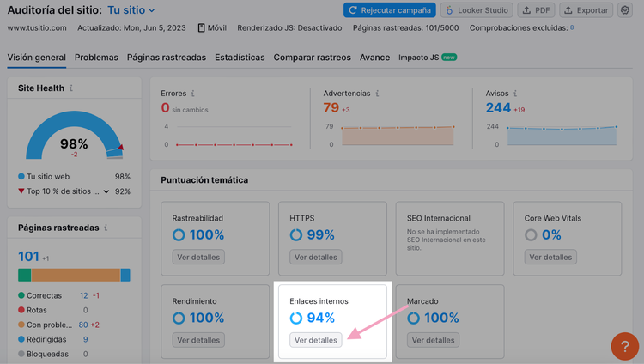Click blue segment of pages bar
The image size is (644, 364).
pos(125,275)
